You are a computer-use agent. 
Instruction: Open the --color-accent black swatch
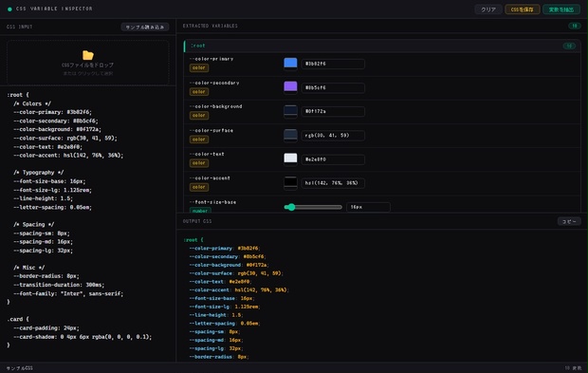290,183
